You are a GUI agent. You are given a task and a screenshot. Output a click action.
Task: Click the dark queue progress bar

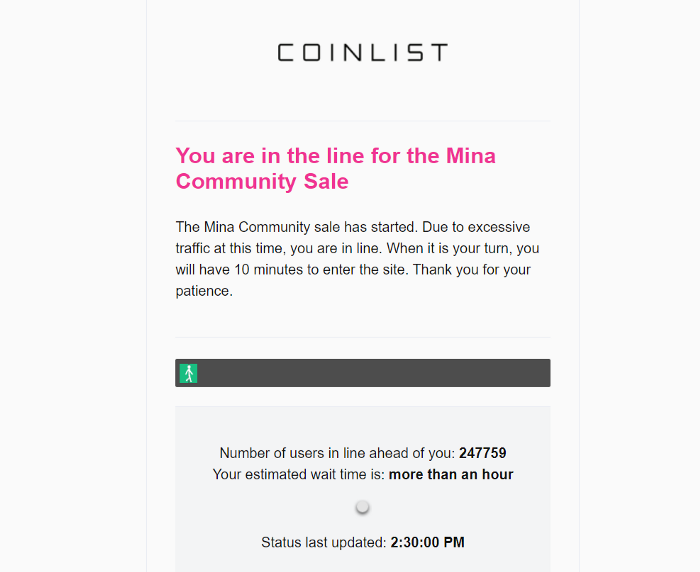(362, 373)
